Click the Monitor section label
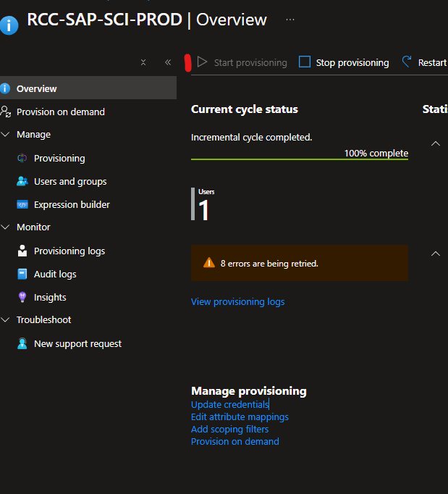Image resolution: width=448 pixels, height=494 pixels. (33, 227)
